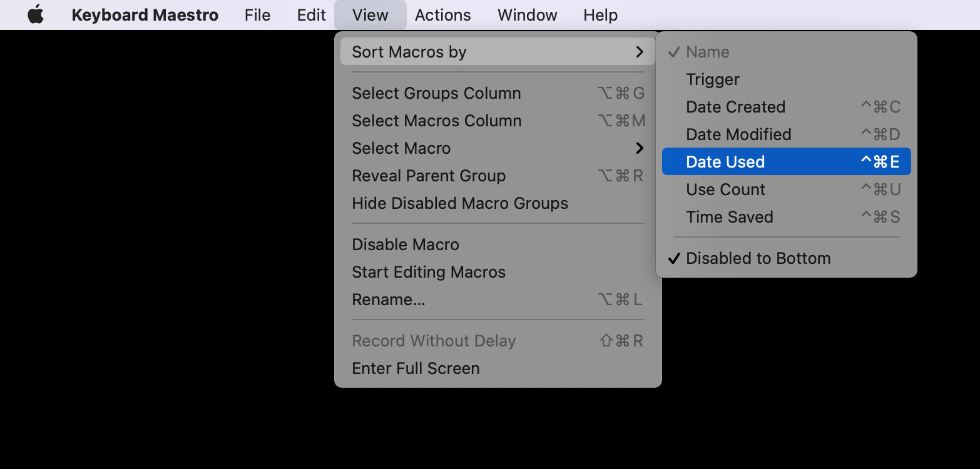The height and width of the screenshot is (469, 980).
Task: Choose Date Modified sorting
Action: coord(786,134)
